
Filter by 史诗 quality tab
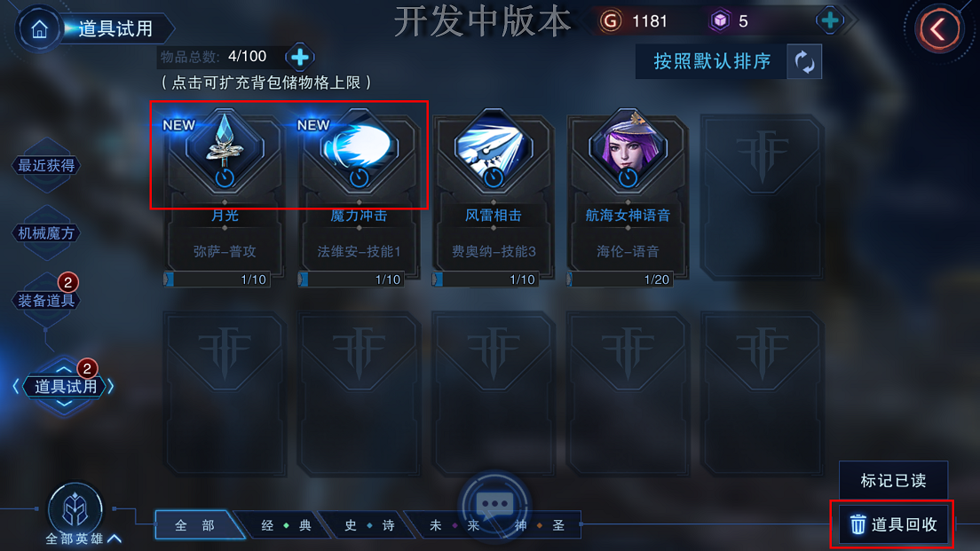point(369,525)
